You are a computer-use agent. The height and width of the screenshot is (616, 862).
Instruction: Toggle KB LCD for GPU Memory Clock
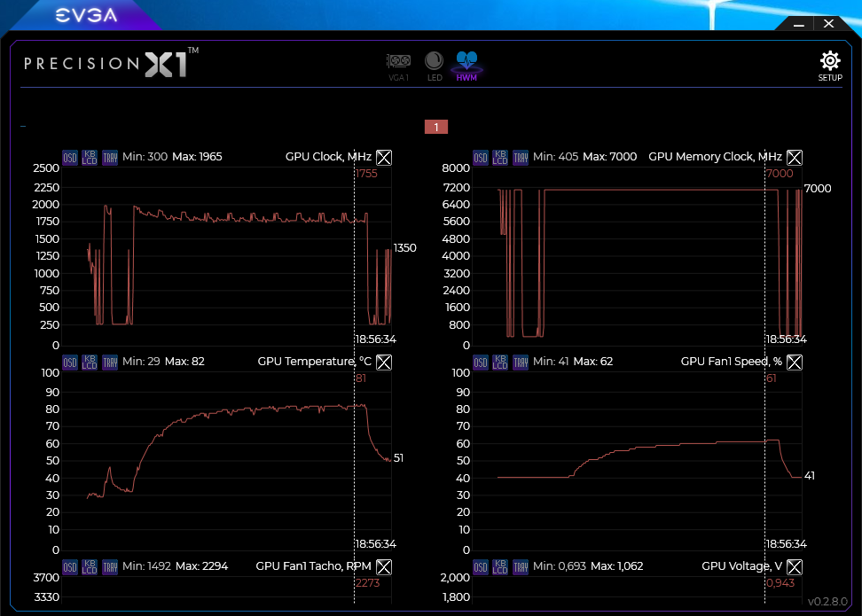click(x=500, y=158)
